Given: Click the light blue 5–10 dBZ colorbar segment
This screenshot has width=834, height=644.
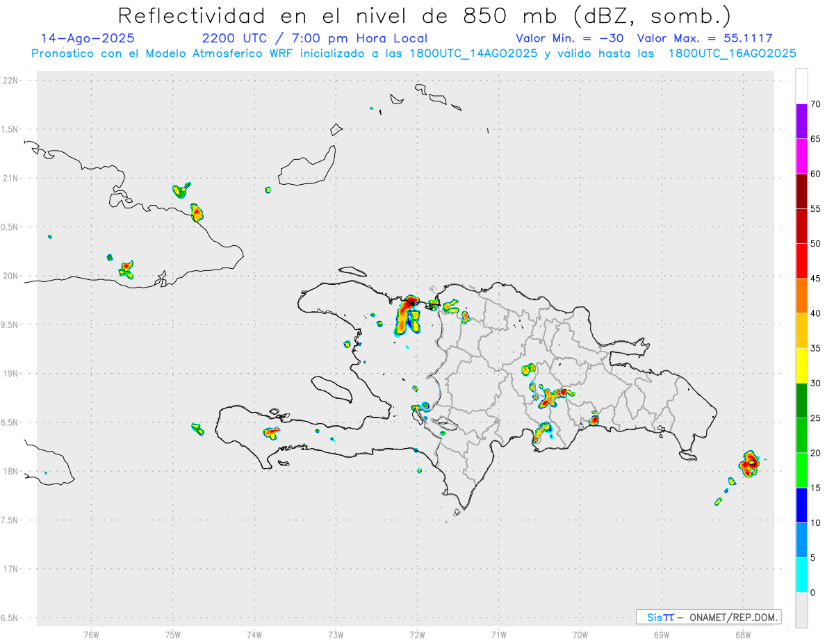Looking at the screenshot, I should [801, 540].
